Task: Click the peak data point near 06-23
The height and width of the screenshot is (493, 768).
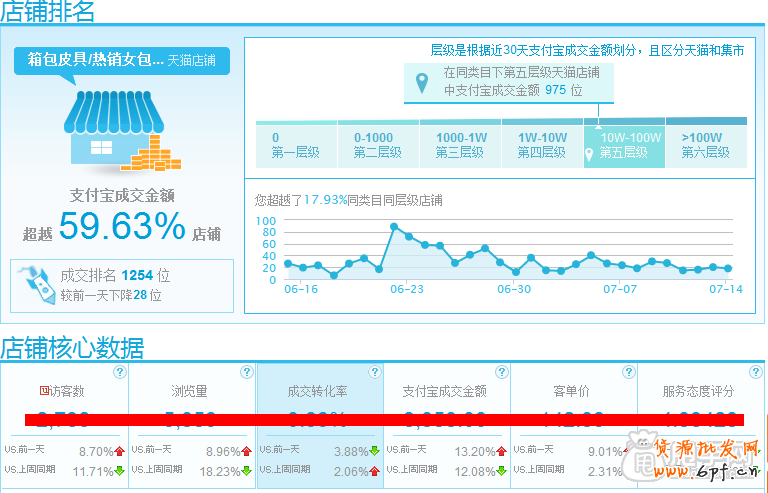Action: (393, 226)
